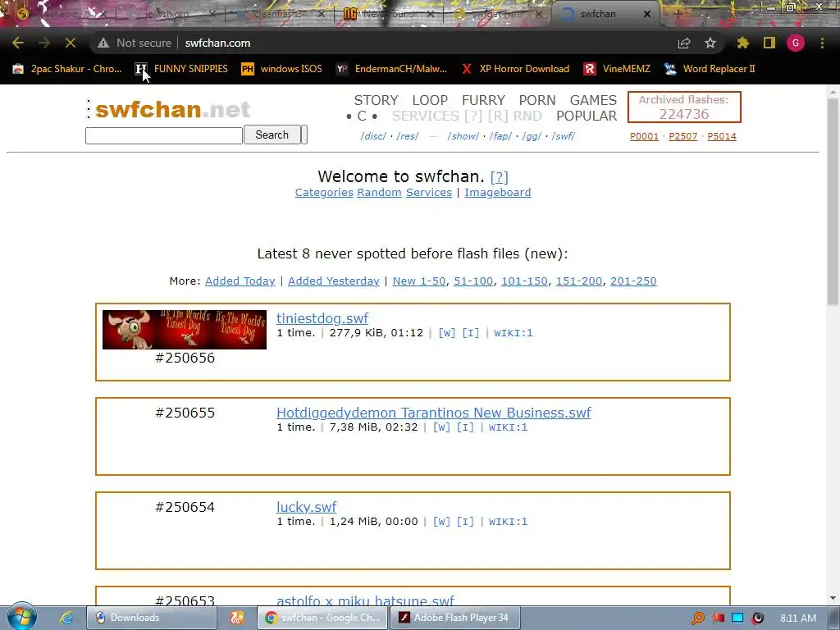Open WIKI:1 for tiniestdog.swf
840x630 pixels.
click(514, 333)
